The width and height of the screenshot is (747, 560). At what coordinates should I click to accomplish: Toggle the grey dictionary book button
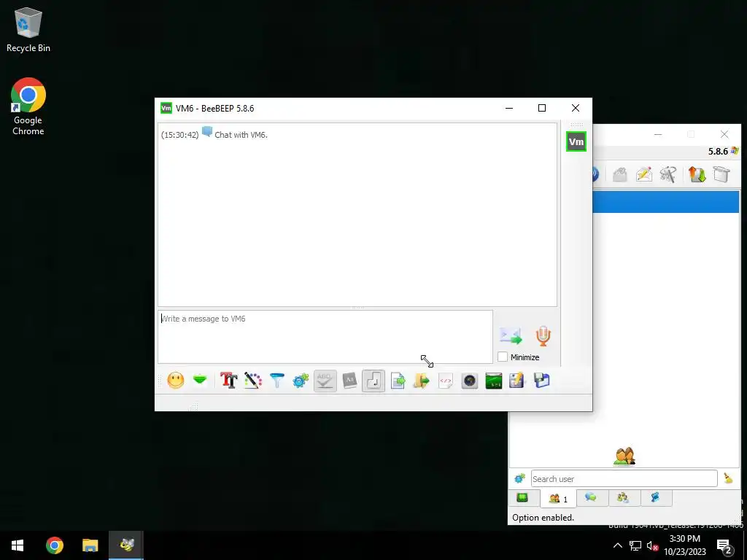point(349,381)
